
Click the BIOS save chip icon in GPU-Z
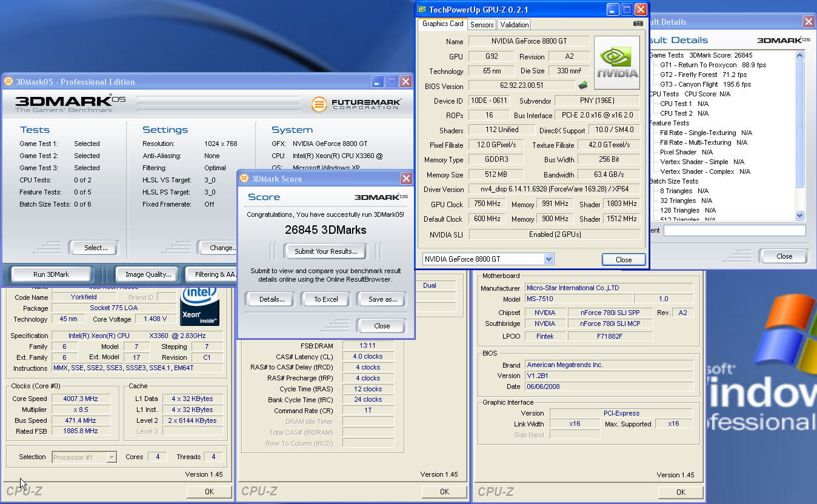(583, 85)
